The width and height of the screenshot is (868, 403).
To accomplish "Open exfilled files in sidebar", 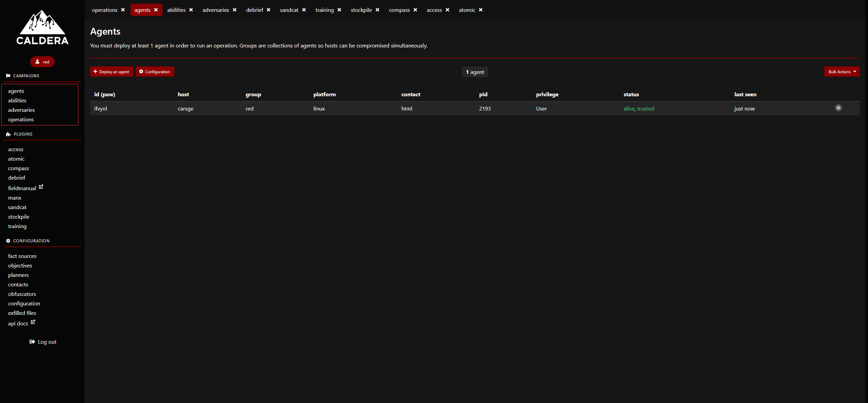I will (x=22, y=313).
